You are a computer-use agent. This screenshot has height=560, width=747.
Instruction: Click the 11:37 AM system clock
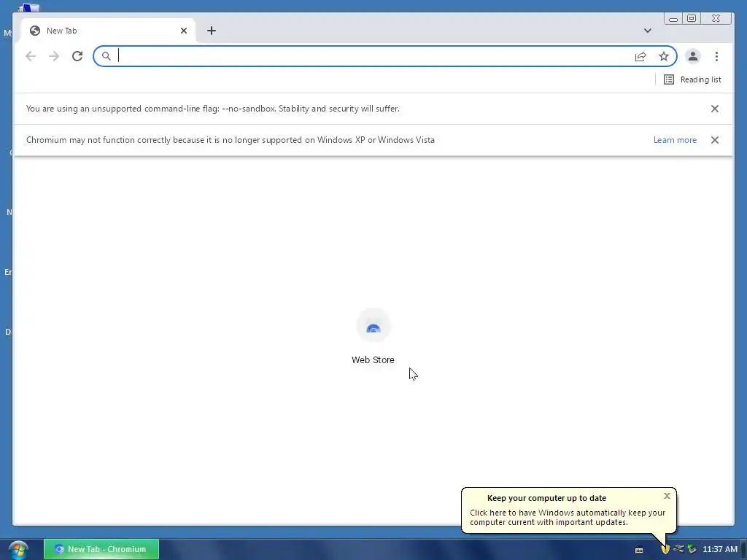click(720, 549)
